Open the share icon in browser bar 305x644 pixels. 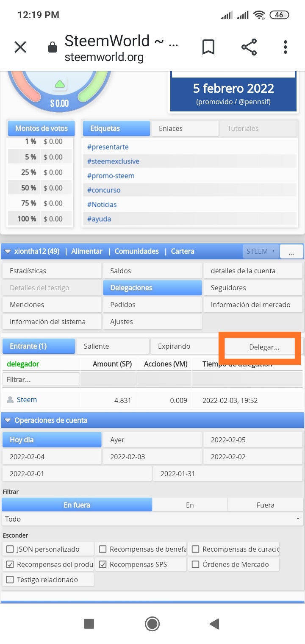249,47
